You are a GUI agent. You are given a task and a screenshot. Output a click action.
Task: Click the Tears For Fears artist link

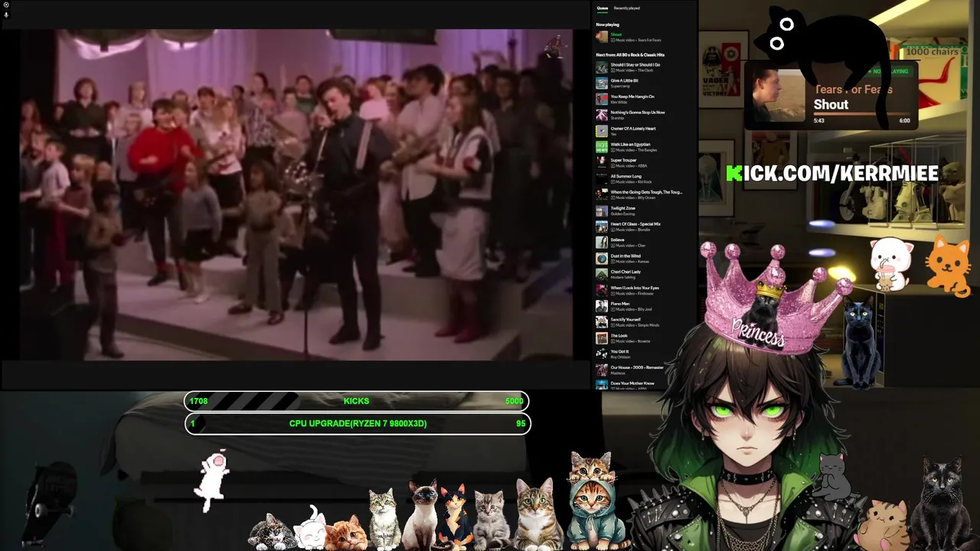(649, 40)
